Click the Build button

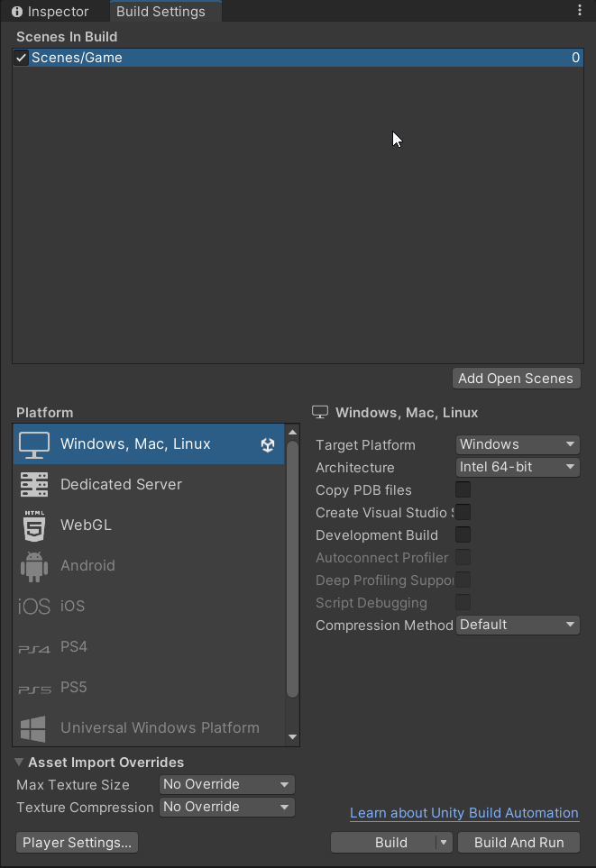click(384, 843)
